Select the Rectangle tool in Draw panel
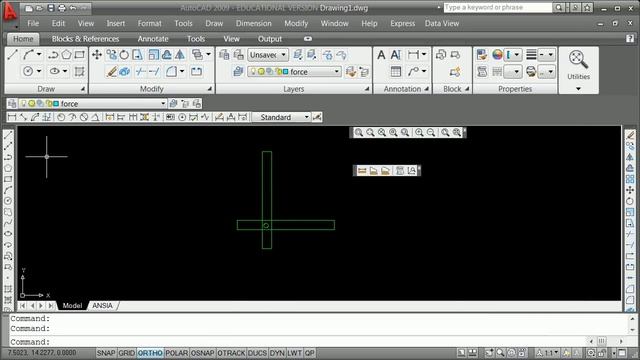This screenshot has height=360, width=640. pyautogui.click(x=80, y=54)
